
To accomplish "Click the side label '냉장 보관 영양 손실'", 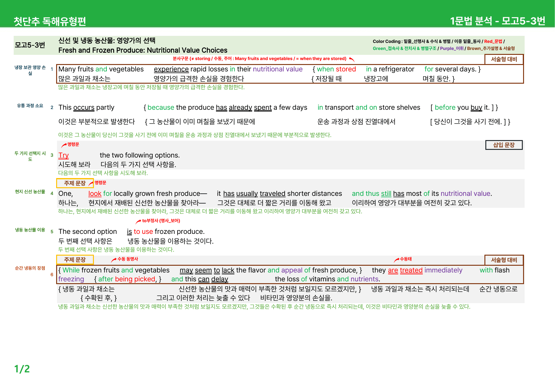I will (30, 70).
